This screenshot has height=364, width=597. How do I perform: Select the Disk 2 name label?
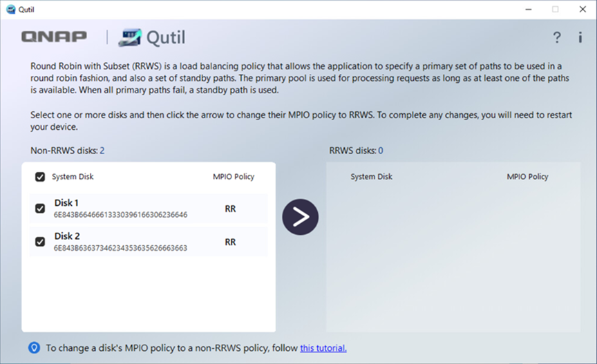coord(67,236)
